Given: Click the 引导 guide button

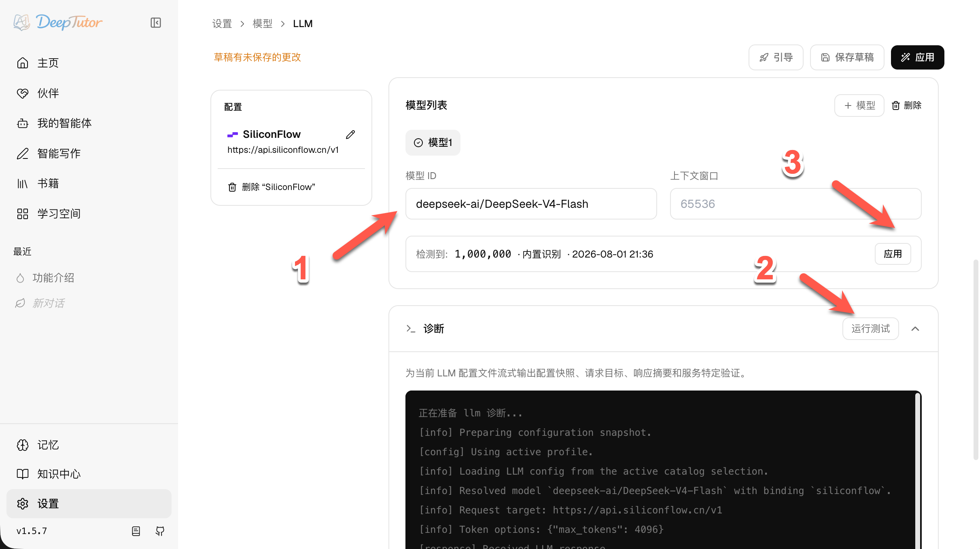Looking at the screenshot, I should [x=776, y=57].
